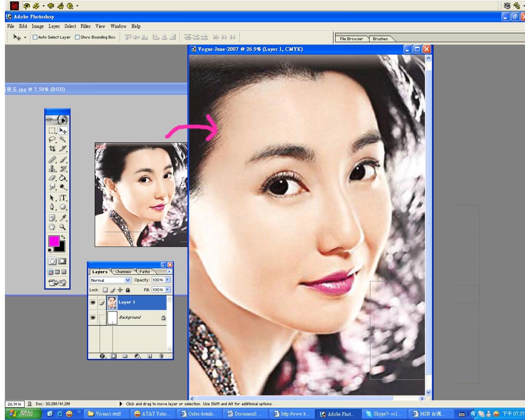Open tool preset picker dropdown arrow
This screenshot has height=420, width=525.
coord(25,37)
